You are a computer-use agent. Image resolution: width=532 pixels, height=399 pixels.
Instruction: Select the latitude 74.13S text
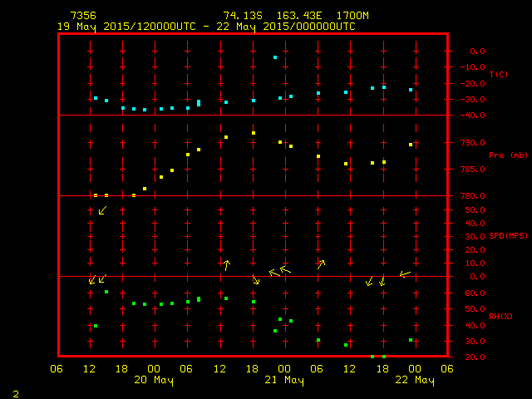tap(243, 16)
